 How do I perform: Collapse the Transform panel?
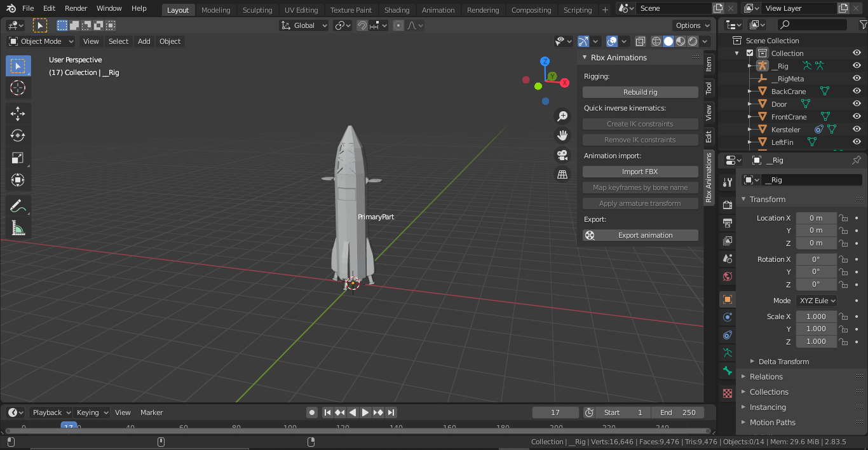[x=743, y=199]
